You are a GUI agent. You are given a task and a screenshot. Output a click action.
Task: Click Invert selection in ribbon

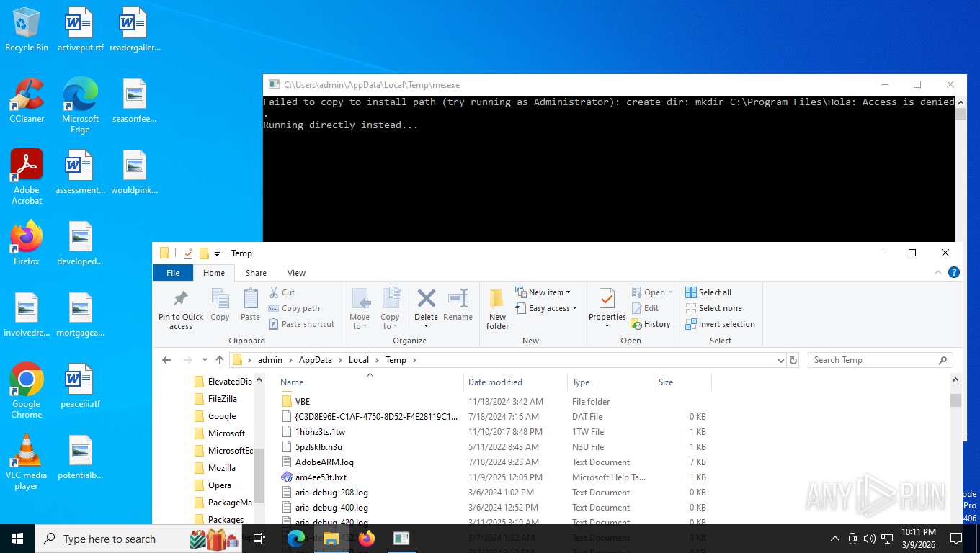720,324
